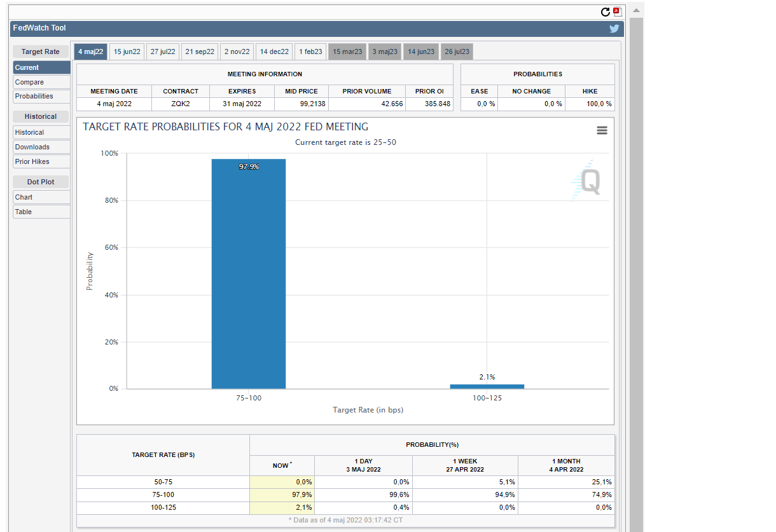Click the refresh icon above the FedWatch header
This screenshot has width=776, height=532.
tap(606, 11)
